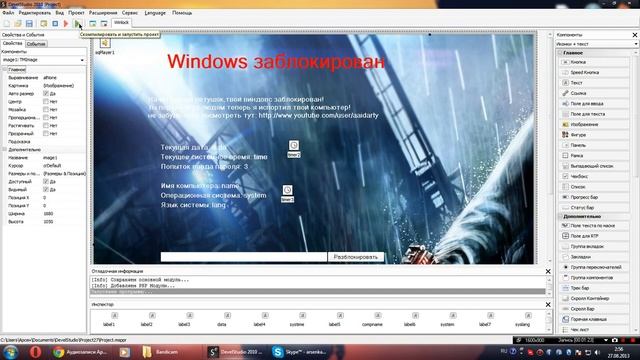The height and width of the screenshot is (360, 640).
Task: Pick the Горячая клавиша component
Action: 594,319
